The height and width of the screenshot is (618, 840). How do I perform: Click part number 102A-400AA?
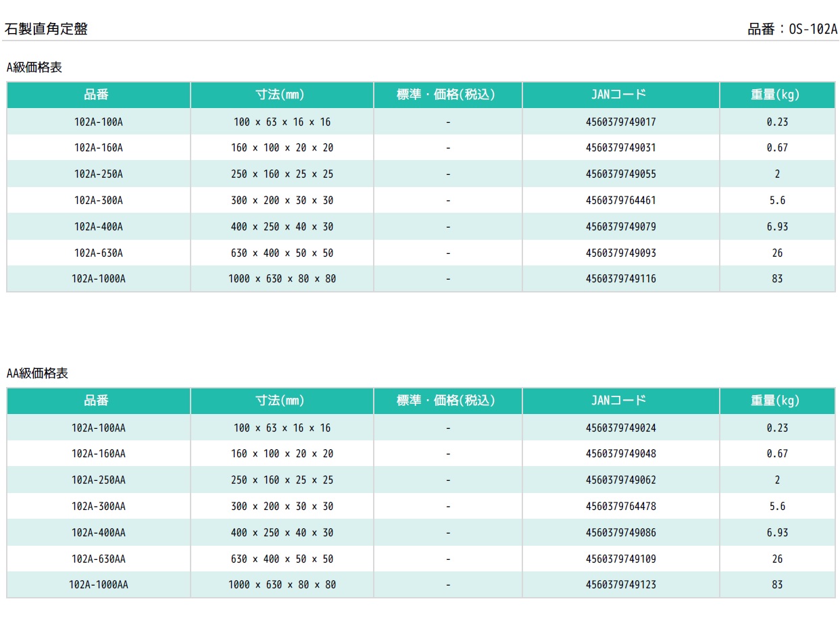(x=99, y=533)
